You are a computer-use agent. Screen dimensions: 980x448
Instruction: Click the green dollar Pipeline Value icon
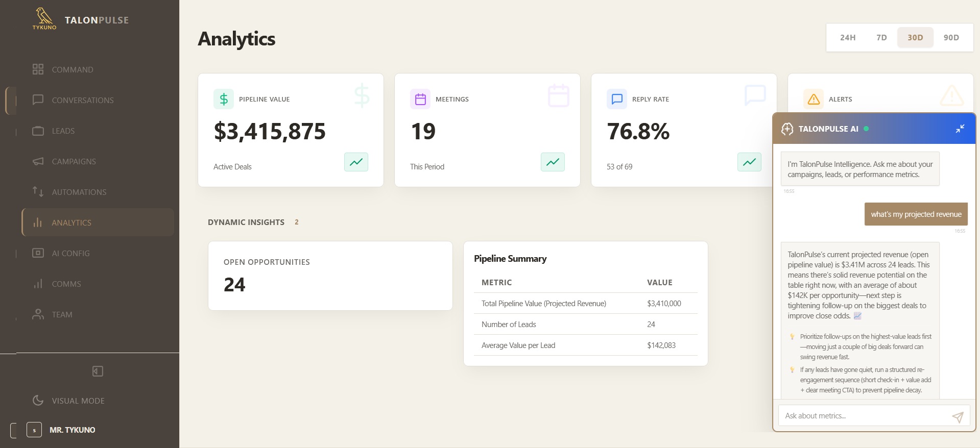click(224, 99)
